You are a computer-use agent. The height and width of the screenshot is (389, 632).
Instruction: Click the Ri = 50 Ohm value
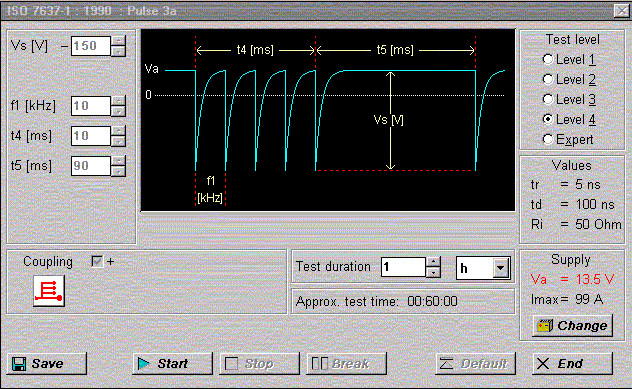coord(576,224)
